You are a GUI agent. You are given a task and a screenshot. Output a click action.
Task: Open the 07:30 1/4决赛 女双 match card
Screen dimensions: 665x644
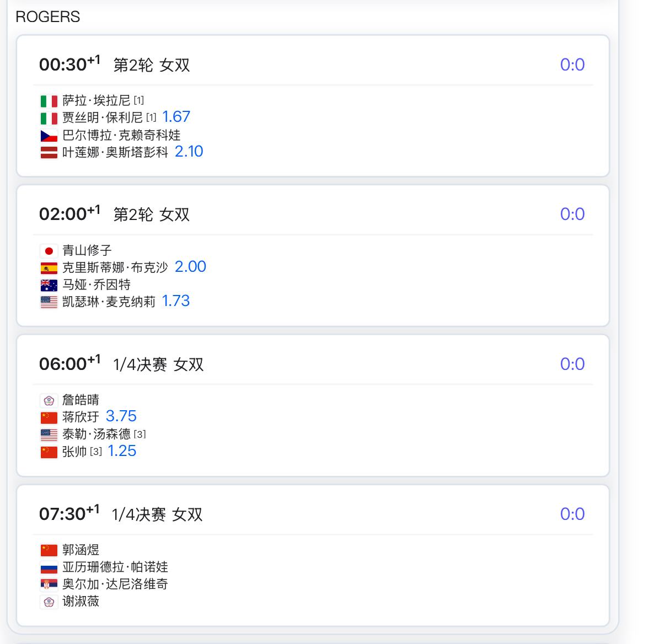(313, 555)
